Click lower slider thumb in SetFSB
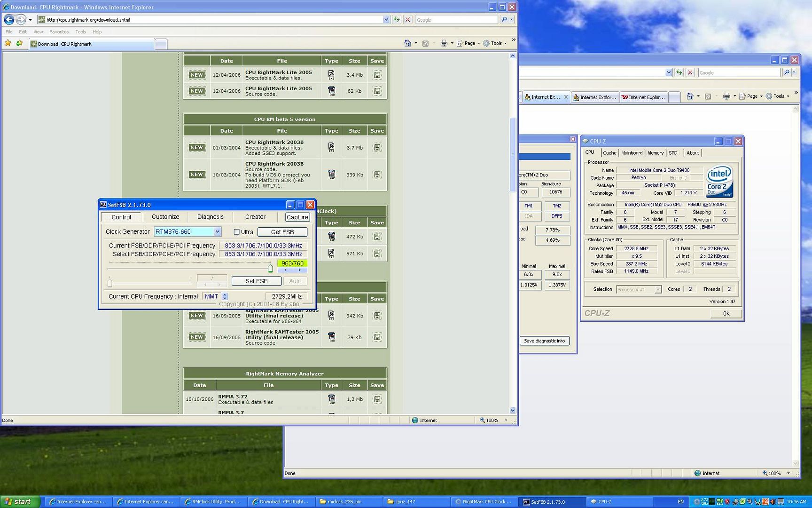Screen dimensions: 812x508 coord(110,282)
